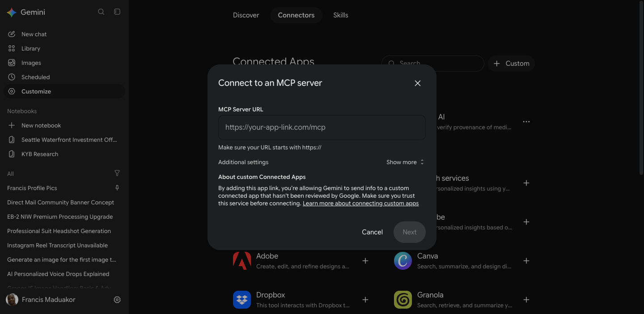Click the Cancel button in the dialog
This screenshot has width=644, height=314.
372,232
